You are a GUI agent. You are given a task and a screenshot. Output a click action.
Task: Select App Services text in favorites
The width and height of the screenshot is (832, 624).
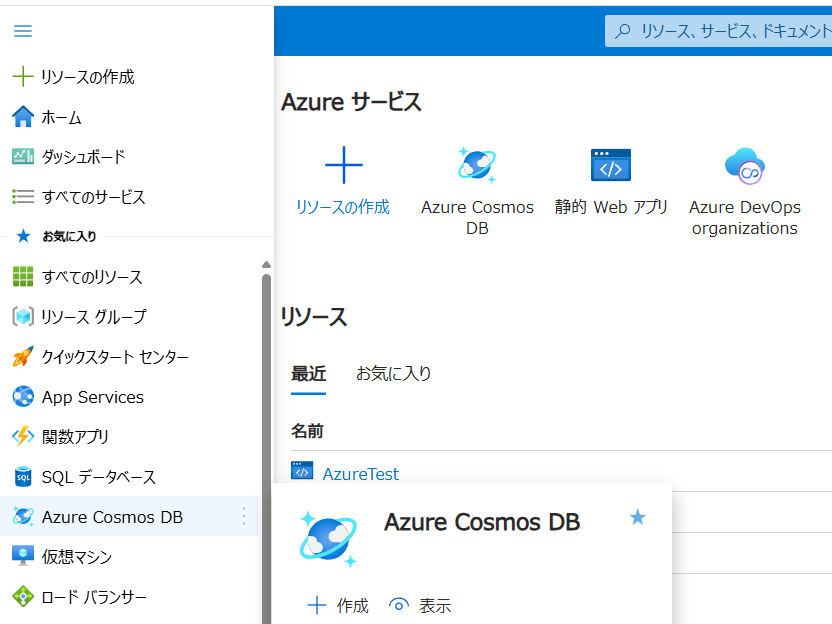pyautogui.click(x=93, y=397)
